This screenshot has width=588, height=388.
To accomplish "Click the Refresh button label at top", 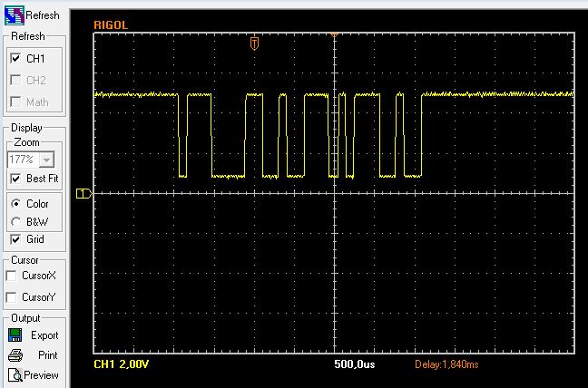I will [43, 15].
